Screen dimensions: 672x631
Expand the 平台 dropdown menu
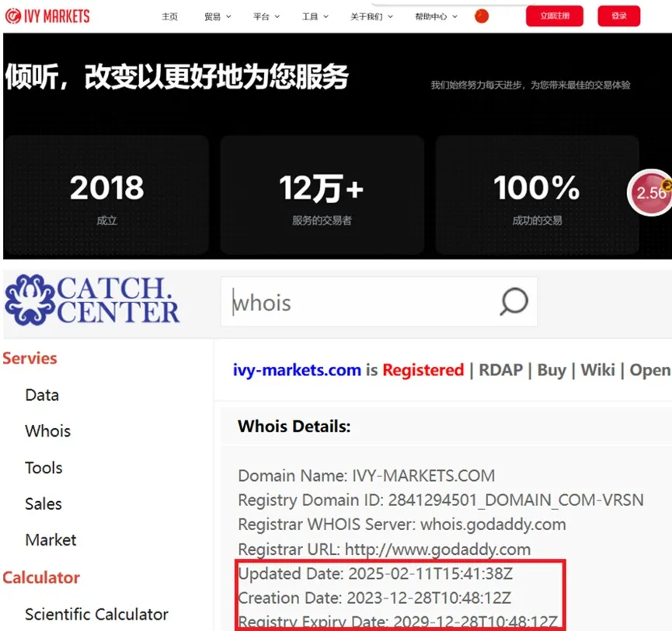click(266, 17)
